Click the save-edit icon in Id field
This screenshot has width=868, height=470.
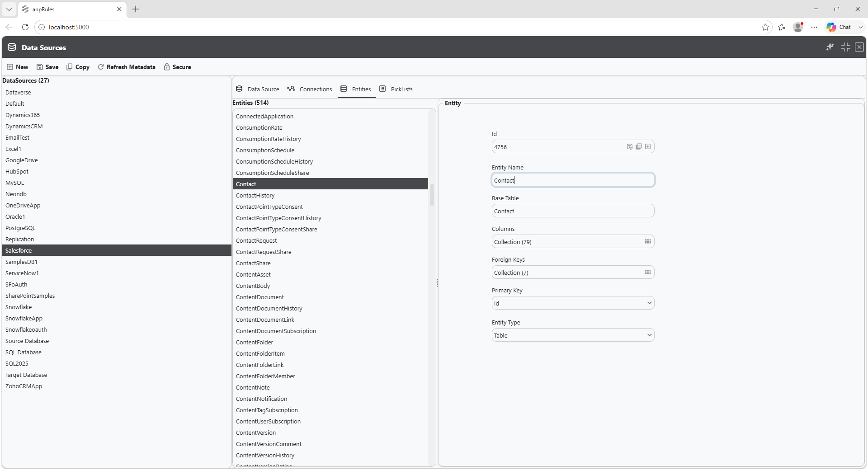[x=630, y=146]
